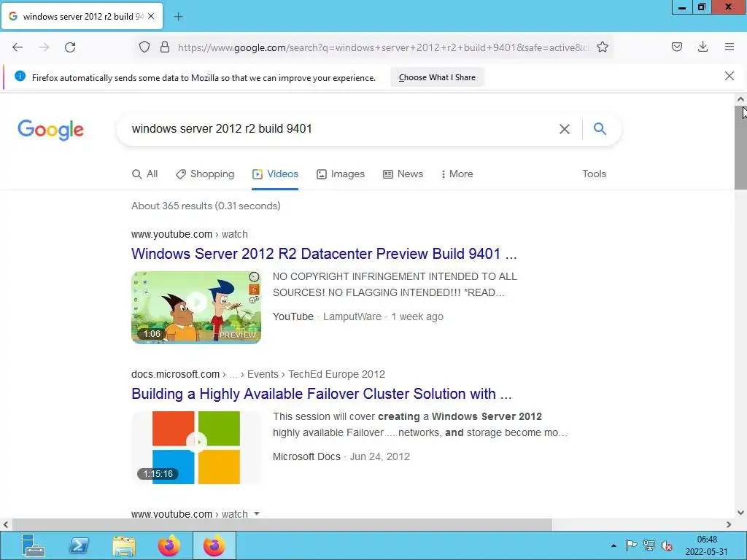Open the taskbar clock and date

point(706,545)
